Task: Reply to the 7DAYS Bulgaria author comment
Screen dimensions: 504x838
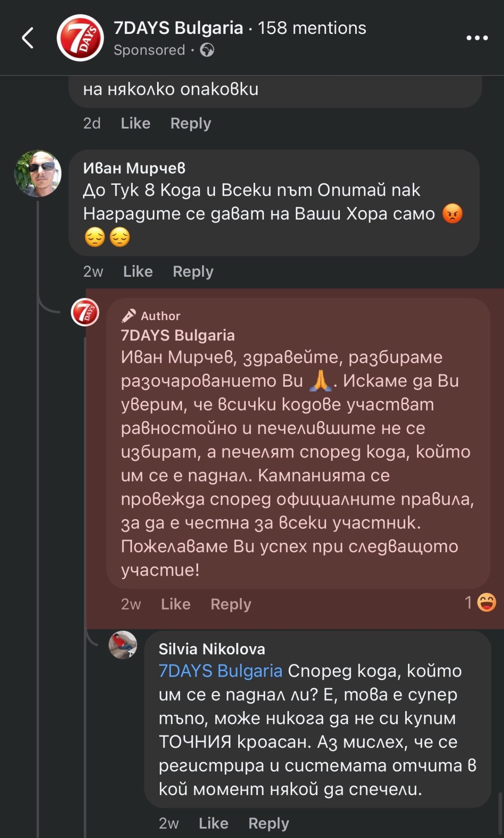Action: 231,604
